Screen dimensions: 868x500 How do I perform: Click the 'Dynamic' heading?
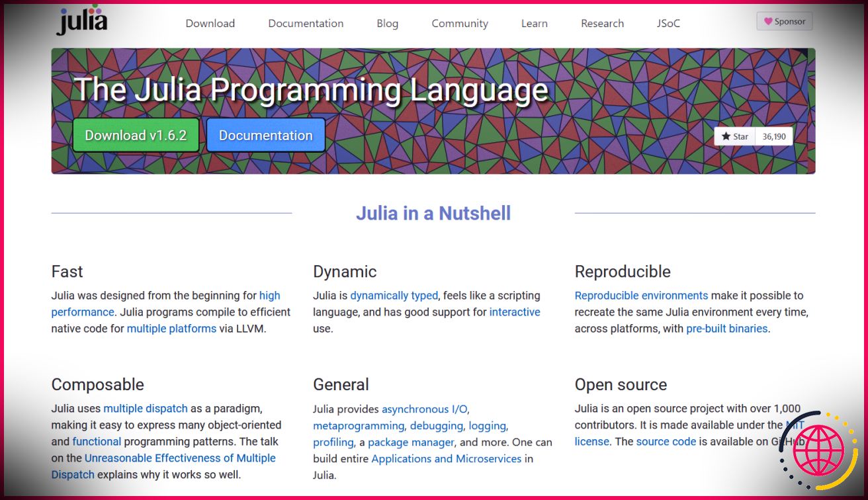[x=345, y=272]
